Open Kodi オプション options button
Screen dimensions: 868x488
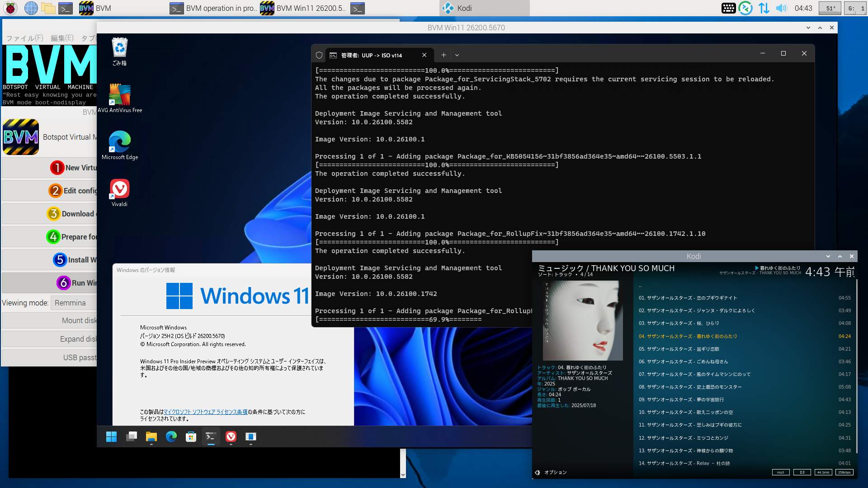click(x=551, y=472)
